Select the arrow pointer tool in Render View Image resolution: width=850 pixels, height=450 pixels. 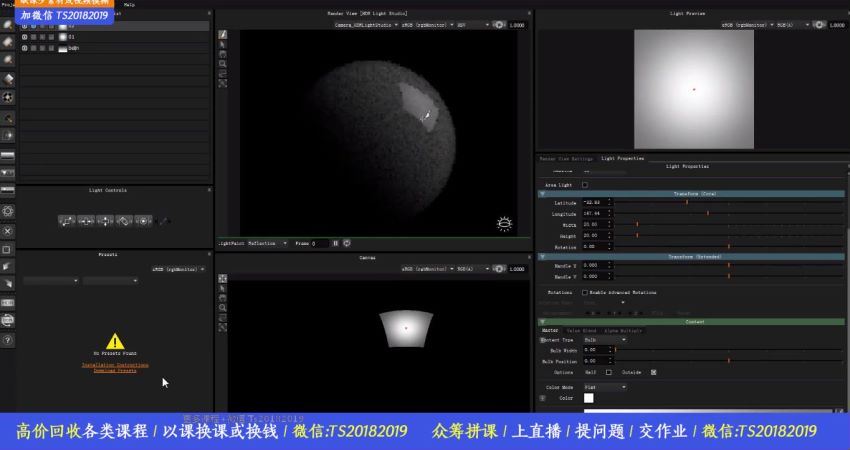223,44
